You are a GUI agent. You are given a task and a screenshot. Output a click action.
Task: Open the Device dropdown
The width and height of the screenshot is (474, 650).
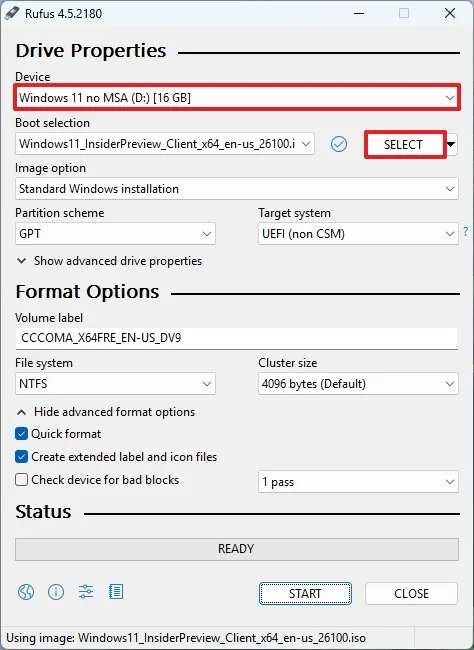(x=237, y=97)
